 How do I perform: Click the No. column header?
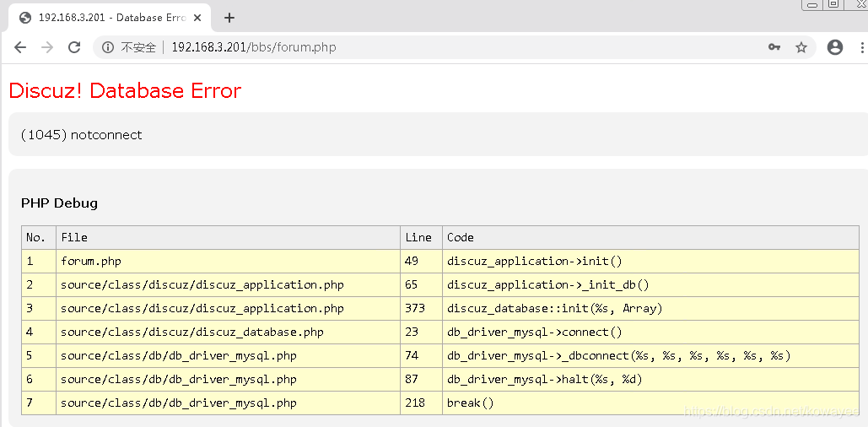pos(39,238)
